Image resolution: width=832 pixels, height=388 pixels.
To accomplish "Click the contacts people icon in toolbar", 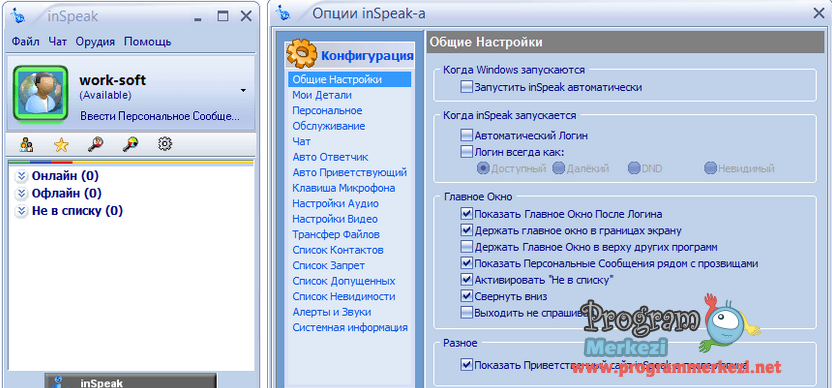I will [x=27, y=144].
